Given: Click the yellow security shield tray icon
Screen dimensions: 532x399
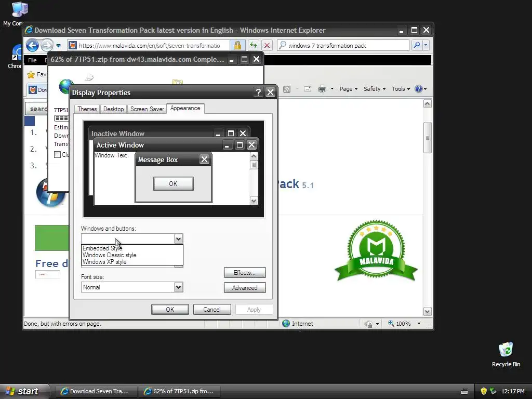Looking at the screenshot, I should click(x=484, y=391).
